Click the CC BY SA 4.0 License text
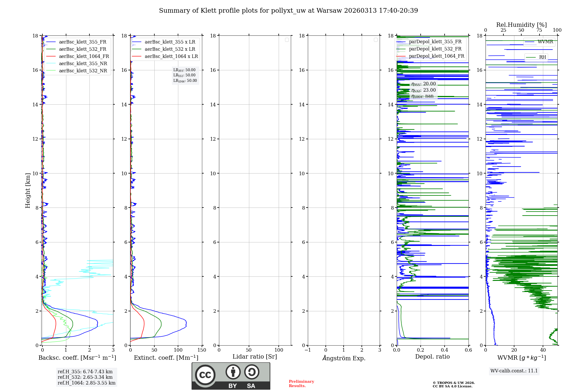Screen dimensions: 577x392 452,386
